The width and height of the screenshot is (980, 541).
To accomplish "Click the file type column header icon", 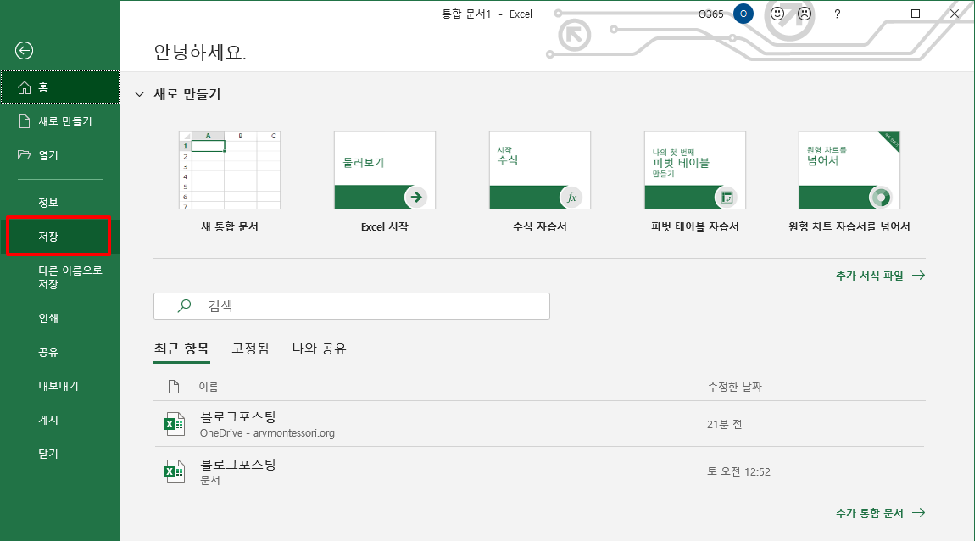I will 174,387.
